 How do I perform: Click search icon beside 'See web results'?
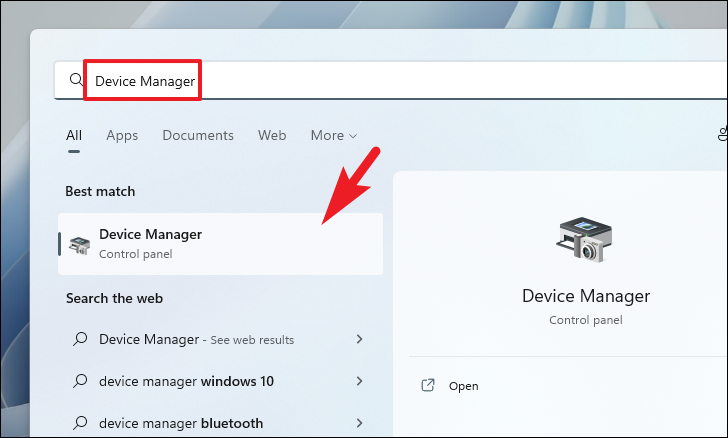pyautogui.click(x=80, y=339)
